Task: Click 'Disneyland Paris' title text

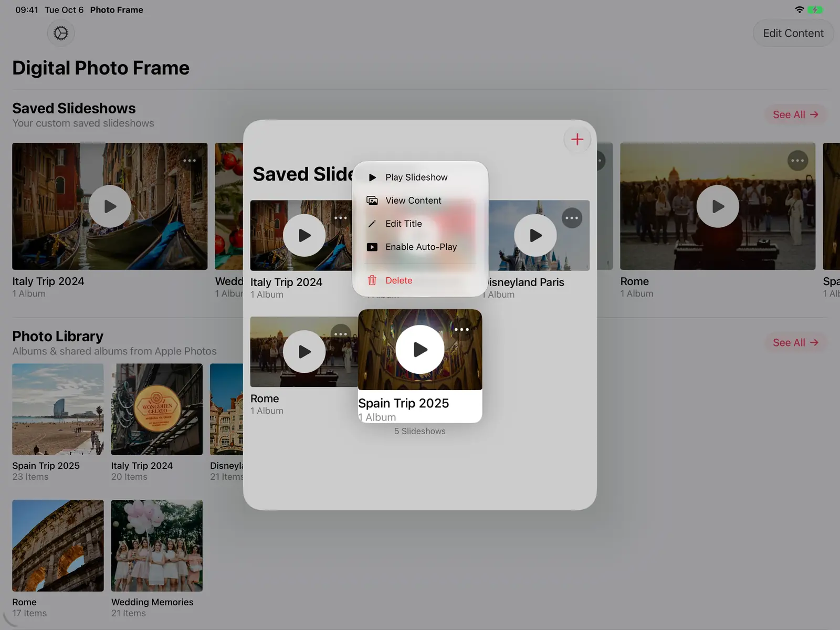Action: 526,282
